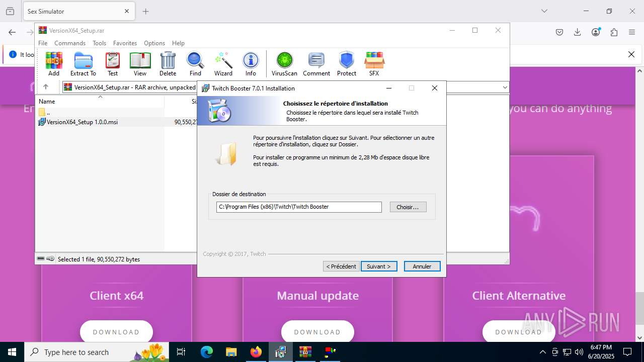Cancel installation with Annuler
Viewport: 644px width, 362px height.
pyautogui.click(x=422, y=266)
